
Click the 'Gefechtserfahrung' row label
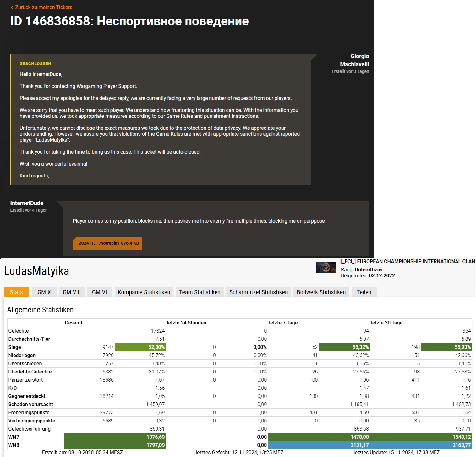pos(29,429)
